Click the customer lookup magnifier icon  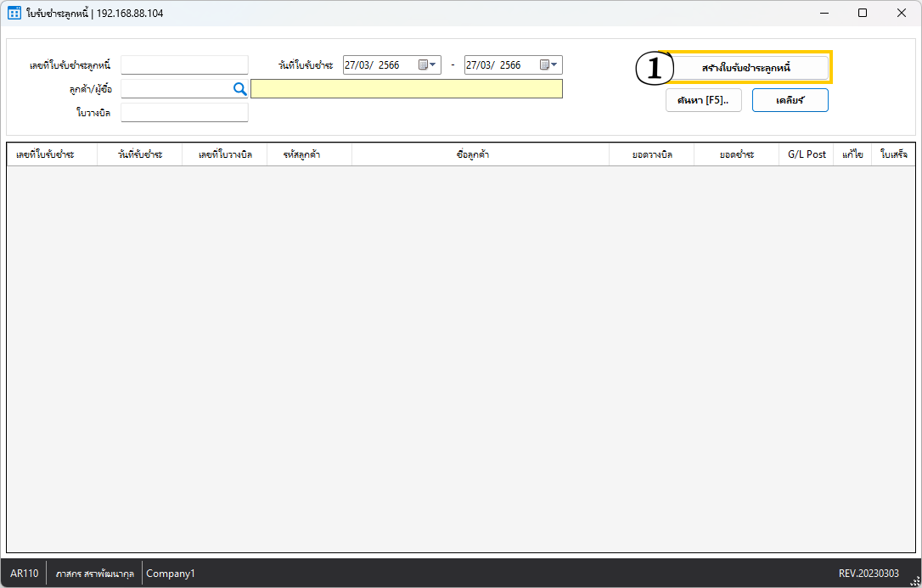click(x=239, y=88)
